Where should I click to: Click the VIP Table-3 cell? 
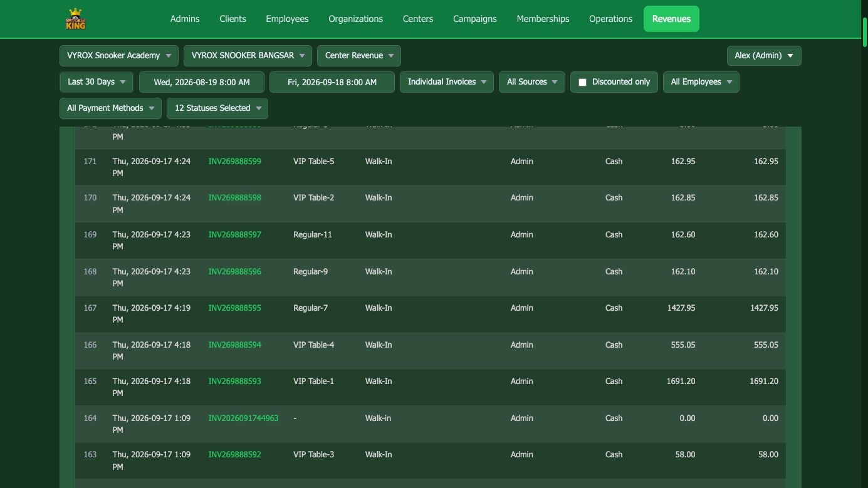click(313, 454)
